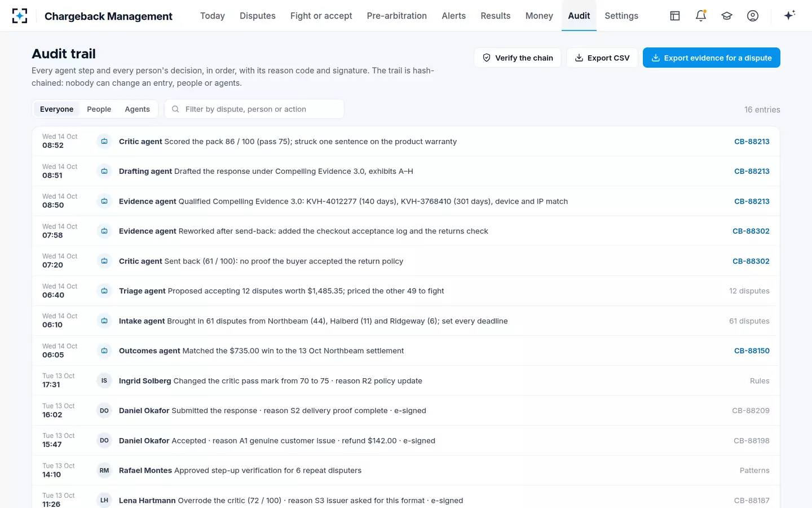This screenshot has height=508, width=812.
Task: Open the AI sparkle assistant icon
Action: pyautogui.click(x=789, y=15)
